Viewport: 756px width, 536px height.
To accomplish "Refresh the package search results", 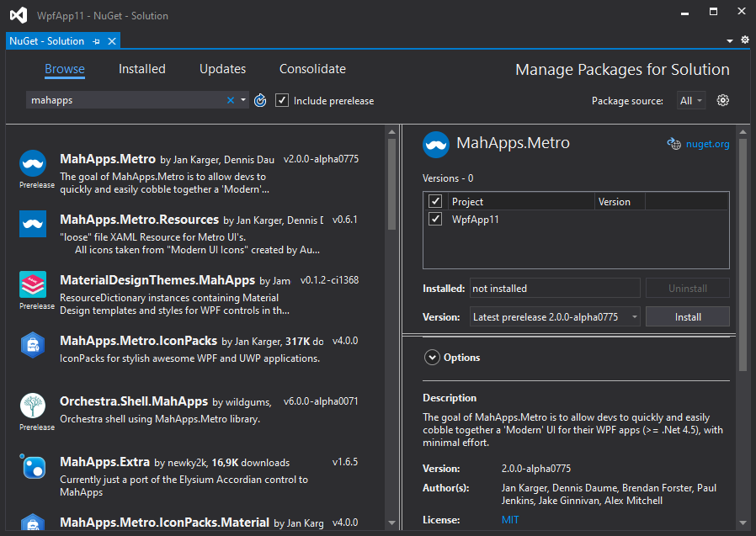I will (260, 100).
